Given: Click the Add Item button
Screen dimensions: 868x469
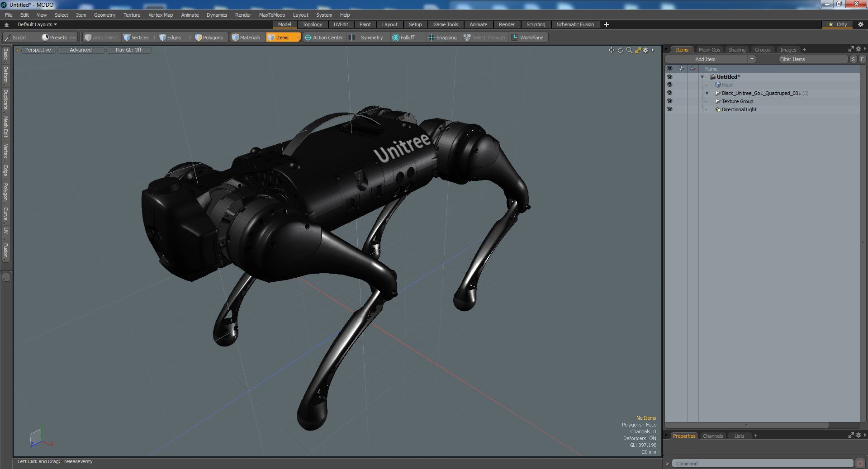Looking at the screenshot, I should coord(706,59).
